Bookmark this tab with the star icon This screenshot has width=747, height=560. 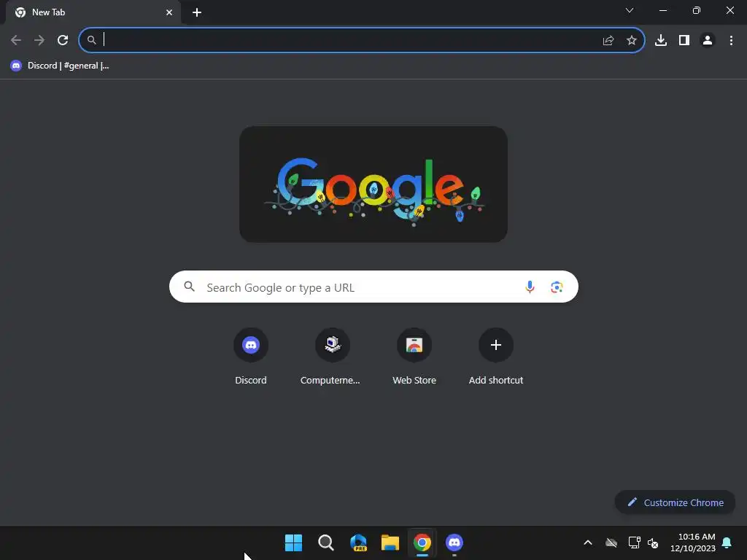[632, 41]
